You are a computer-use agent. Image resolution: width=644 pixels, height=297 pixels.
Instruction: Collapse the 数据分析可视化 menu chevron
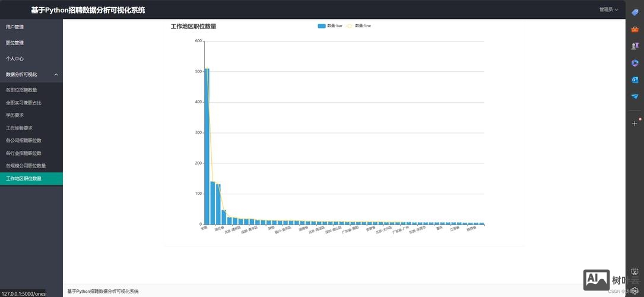tap(56, 74)
